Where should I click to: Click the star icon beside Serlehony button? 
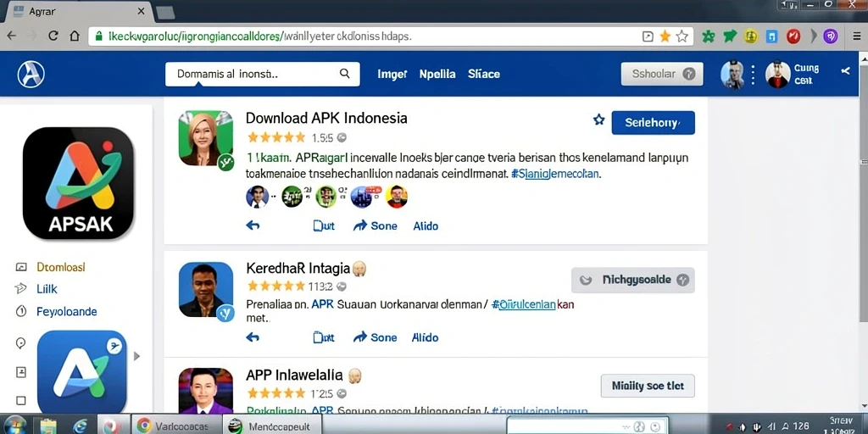(x=599, y=120)
